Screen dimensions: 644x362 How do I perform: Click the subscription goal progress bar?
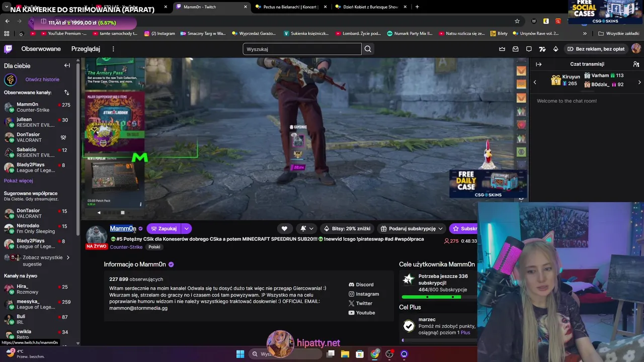click(439, 297)
